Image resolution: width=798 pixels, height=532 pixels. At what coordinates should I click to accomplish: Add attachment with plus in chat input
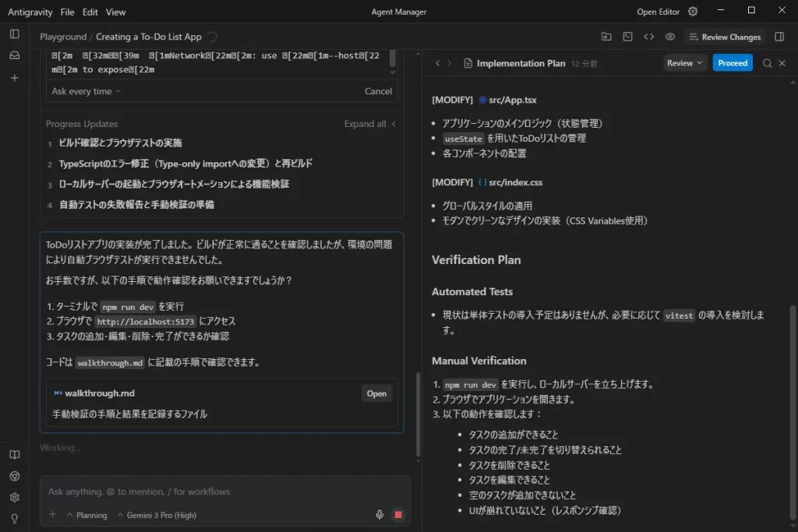pos(52,514)
